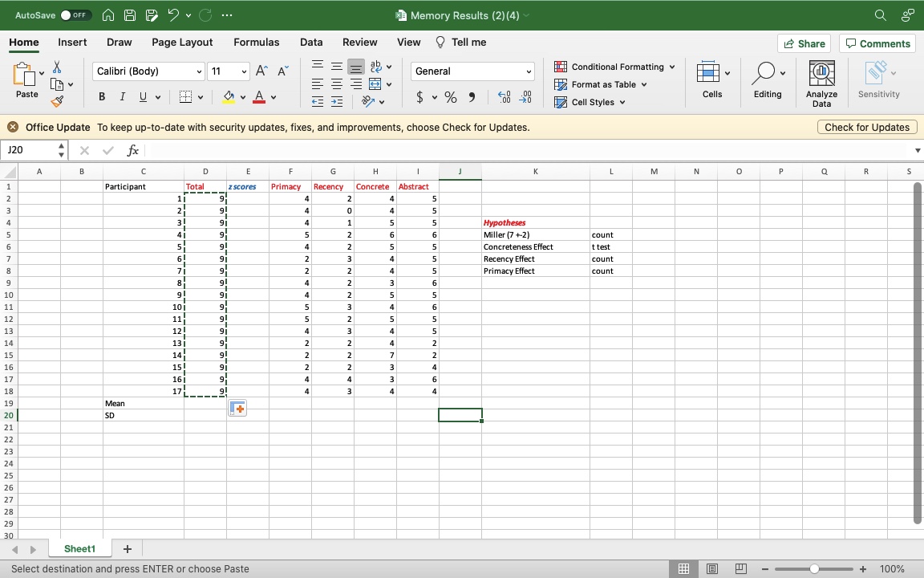
Task: Click Increase Decimal icon
Action: click(505, 96)
